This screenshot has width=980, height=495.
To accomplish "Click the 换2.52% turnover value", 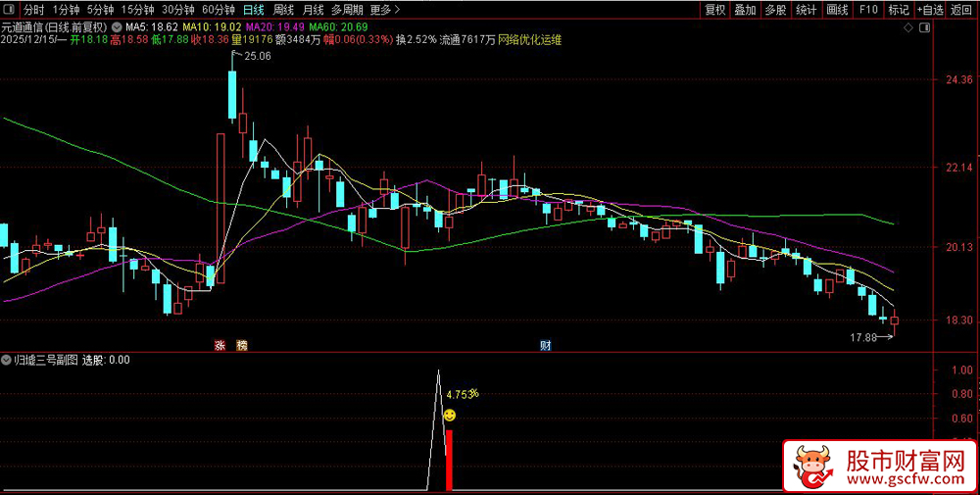I will click(x=416, y=40).
